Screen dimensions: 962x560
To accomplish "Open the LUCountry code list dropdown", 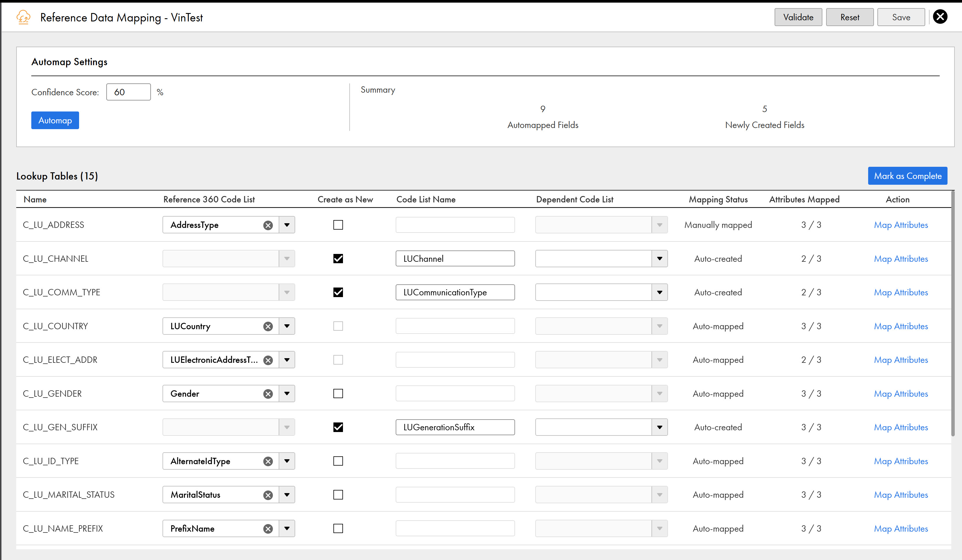I will pos(287,326).
